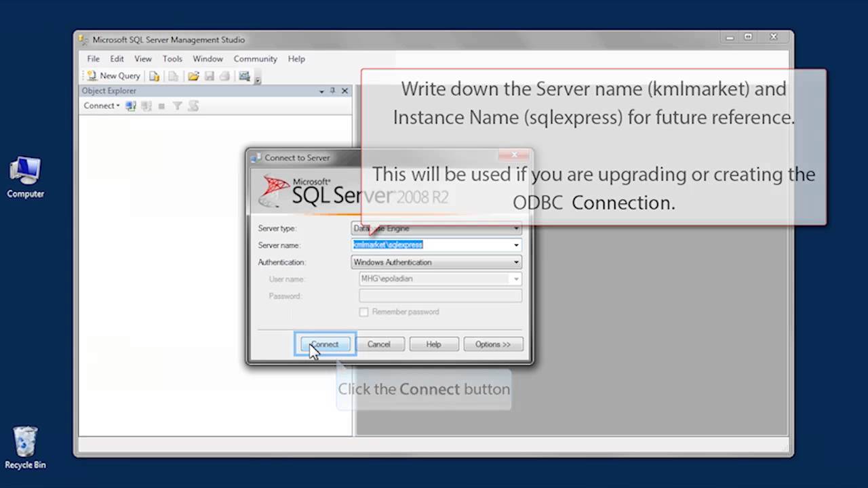868x488 pixels.
Task: Click the Stop icon in Object Explorer
Action: (x=161, y=106)
